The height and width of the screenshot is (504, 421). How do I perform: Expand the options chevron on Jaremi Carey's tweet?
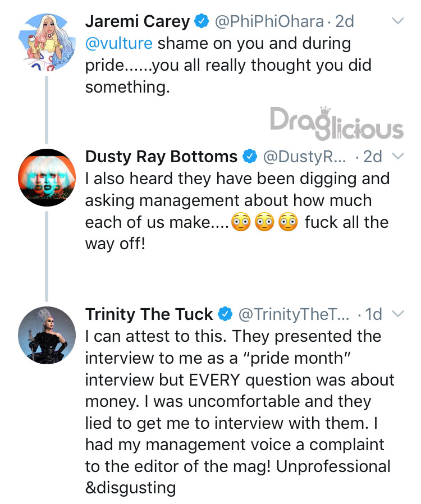coord(398,21)
